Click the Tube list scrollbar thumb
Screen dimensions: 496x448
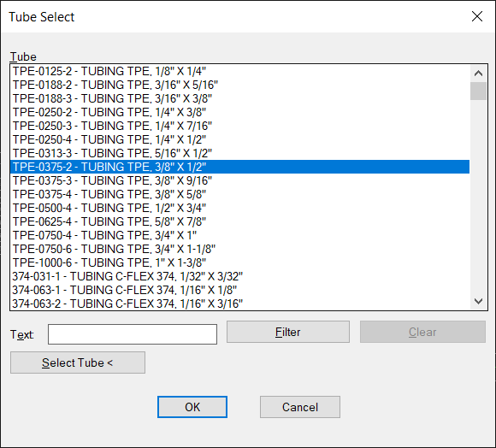(478, 91)
